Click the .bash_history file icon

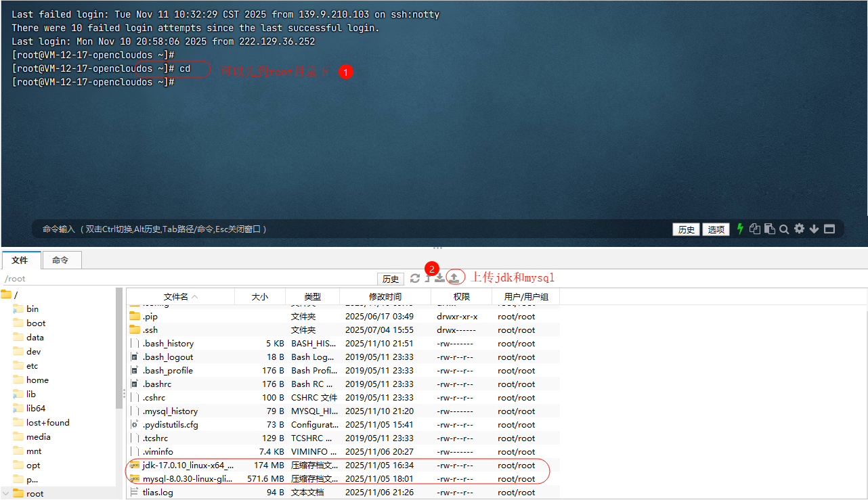point(135,343)
